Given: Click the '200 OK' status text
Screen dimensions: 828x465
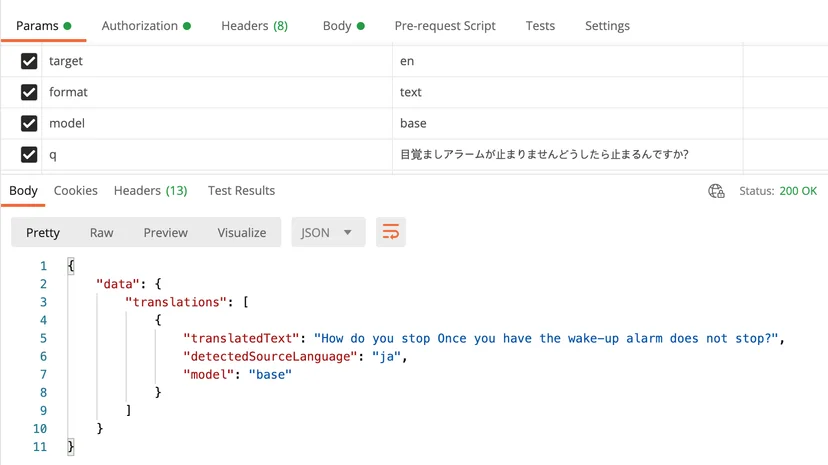Looking at the screenshot, I should pos(798,191).
